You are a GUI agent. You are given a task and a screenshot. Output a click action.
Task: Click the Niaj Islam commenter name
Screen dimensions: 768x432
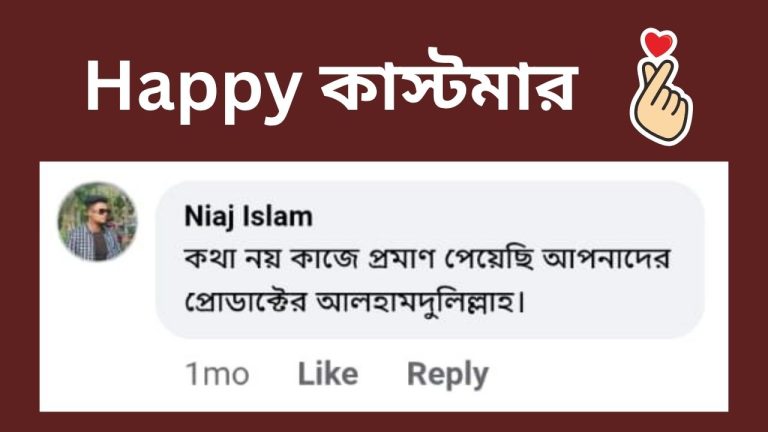coord(248,216)
